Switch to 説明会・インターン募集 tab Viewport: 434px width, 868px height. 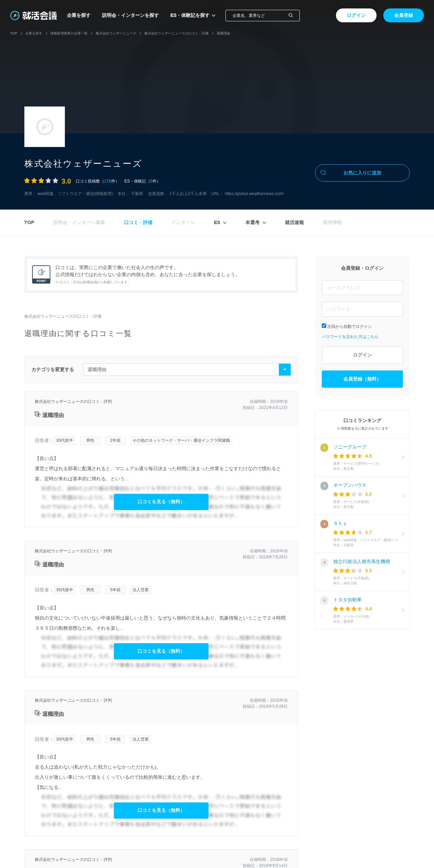click(x=79, y=222)
